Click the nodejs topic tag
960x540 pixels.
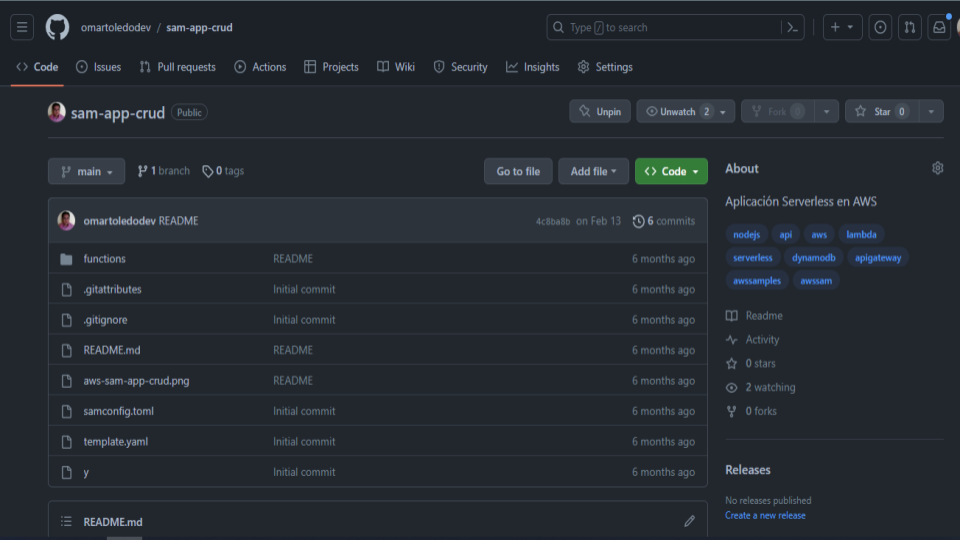[746, 234]
